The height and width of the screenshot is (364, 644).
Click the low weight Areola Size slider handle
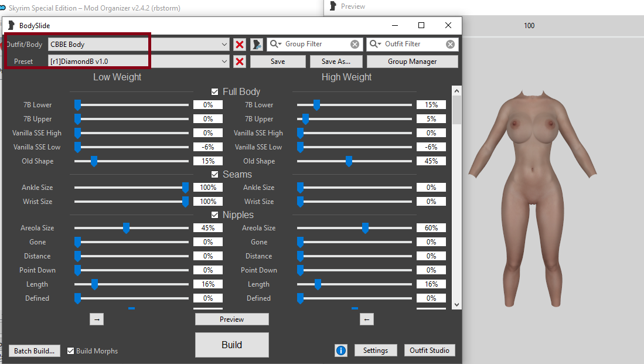pos(126,228)
